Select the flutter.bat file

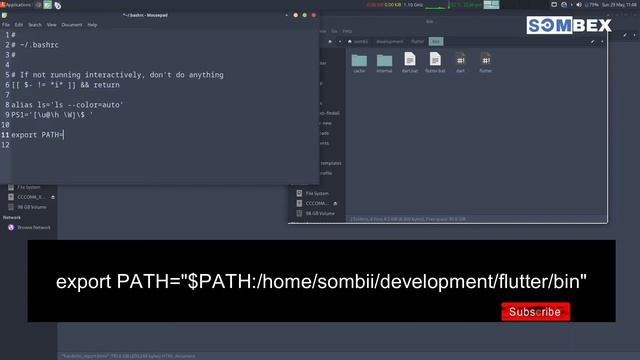435,62
